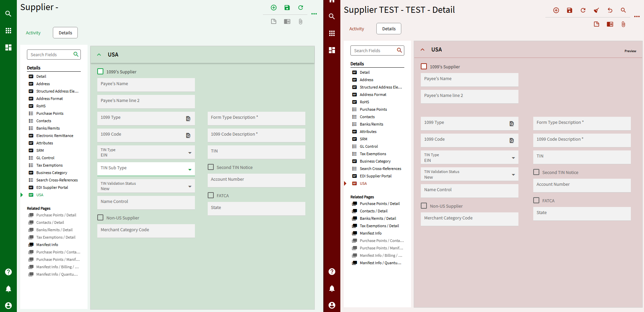Click the grey side-panel icon in green window
Viewport: 644px width, 312px height.
[x=287, y=22]
